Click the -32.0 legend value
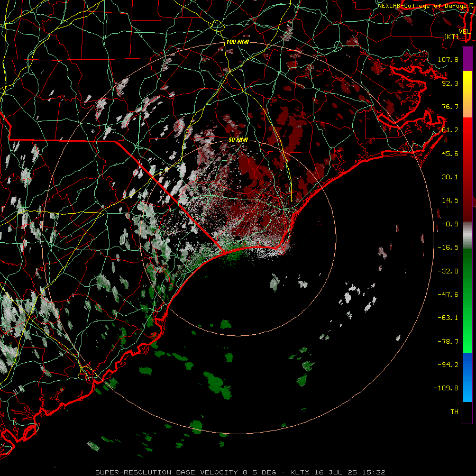476x476 pixels. [448, 271]
